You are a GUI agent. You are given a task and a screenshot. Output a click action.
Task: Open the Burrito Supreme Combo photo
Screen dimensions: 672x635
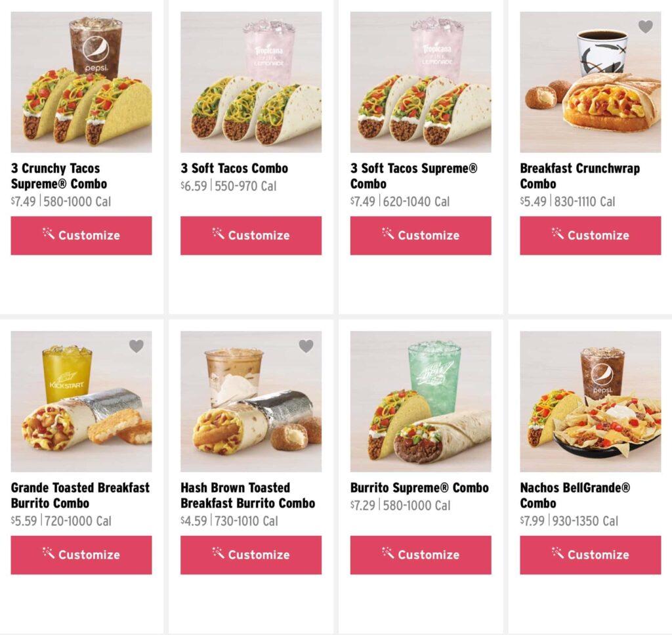421,401
